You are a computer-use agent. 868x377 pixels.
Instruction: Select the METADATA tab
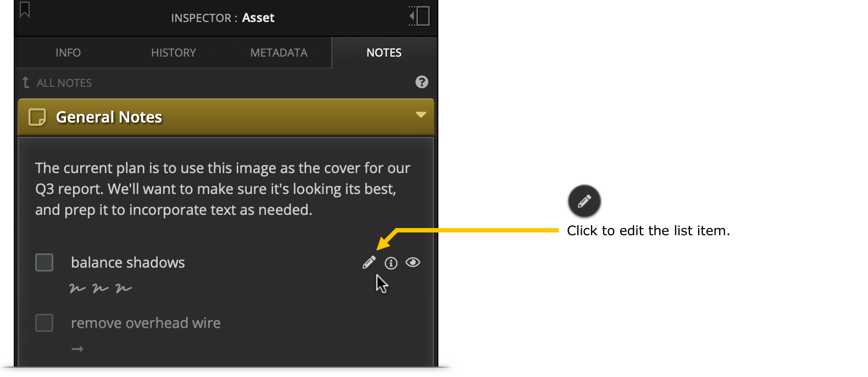[279, 53]
